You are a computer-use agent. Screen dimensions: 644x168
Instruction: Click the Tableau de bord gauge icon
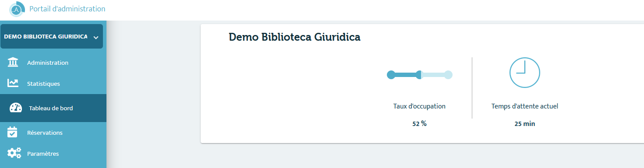(x=16, y=108)
